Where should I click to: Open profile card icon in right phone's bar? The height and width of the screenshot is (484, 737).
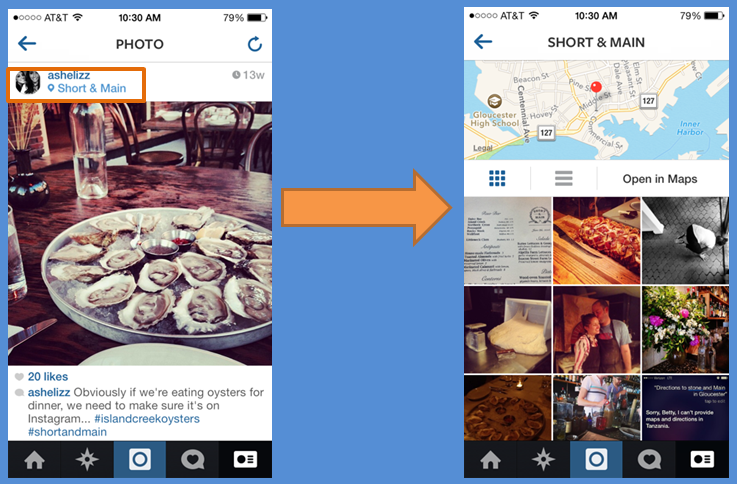click(702, 460)
